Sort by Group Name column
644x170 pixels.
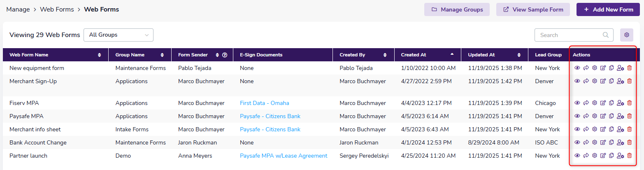[162, 55]
